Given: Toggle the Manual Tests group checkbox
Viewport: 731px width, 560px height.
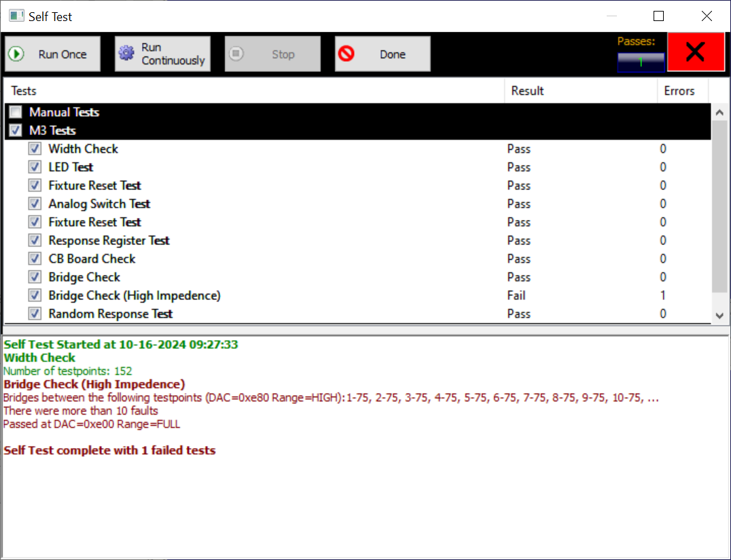Looking at the screenshot, I should [x=16, y=113].
